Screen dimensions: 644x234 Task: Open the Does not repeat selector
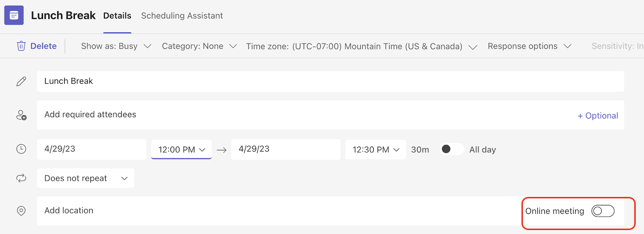(86, 178)
